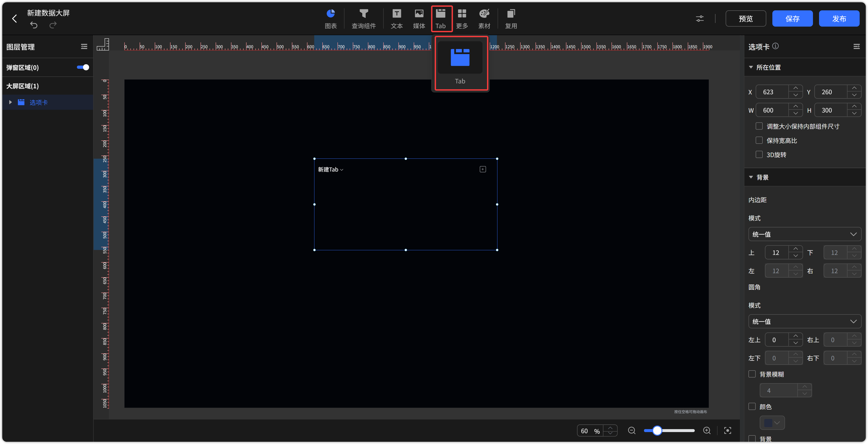
Task: Enable 3D旋转 checkbox
Action: (759, 154)
